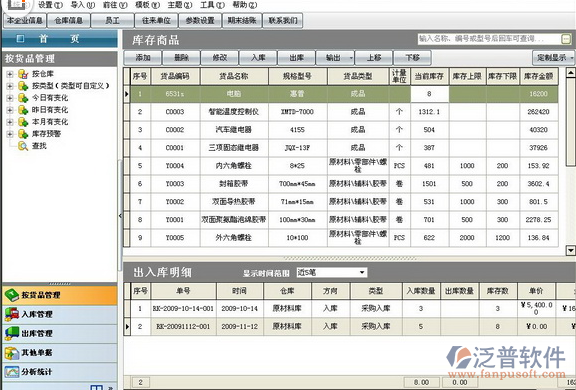Select 其他单据 icon in navigation panel
The image size is (576, 390).
pos(11,353)
